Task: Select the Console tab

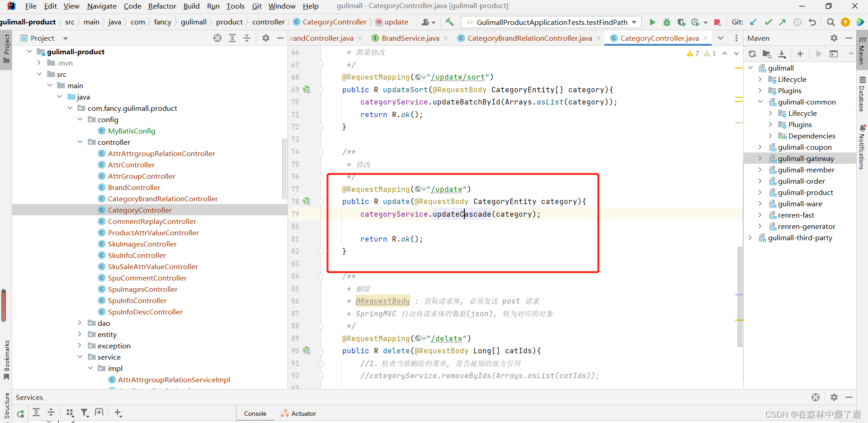Action: pos(255,413)
